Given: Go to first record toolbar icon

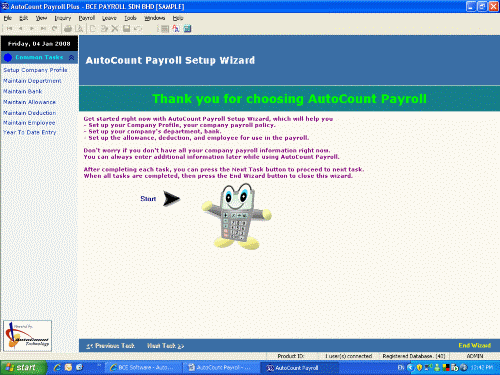Looking at the screenshot, I should pyautogui.click(x=9, y=29).
